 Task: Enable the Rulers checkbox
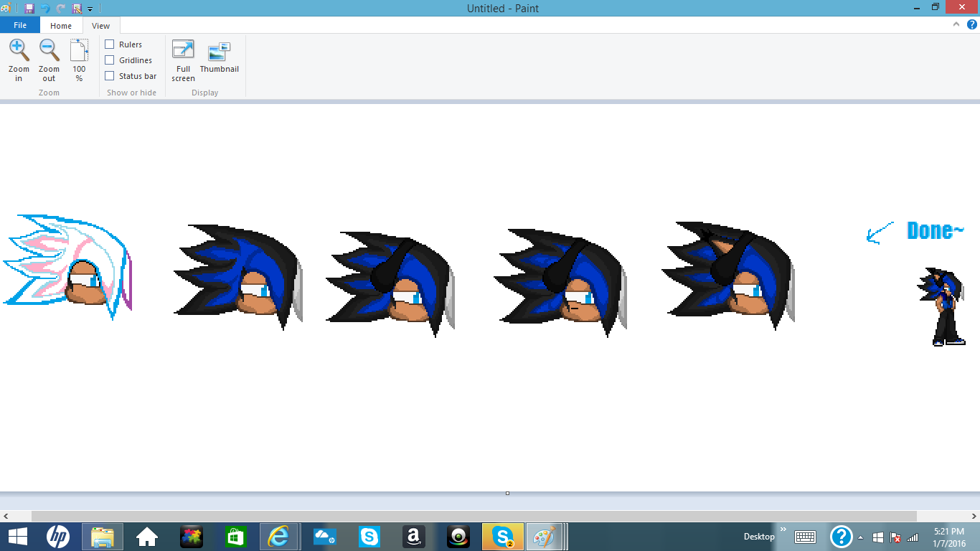(x=110, y=44)
